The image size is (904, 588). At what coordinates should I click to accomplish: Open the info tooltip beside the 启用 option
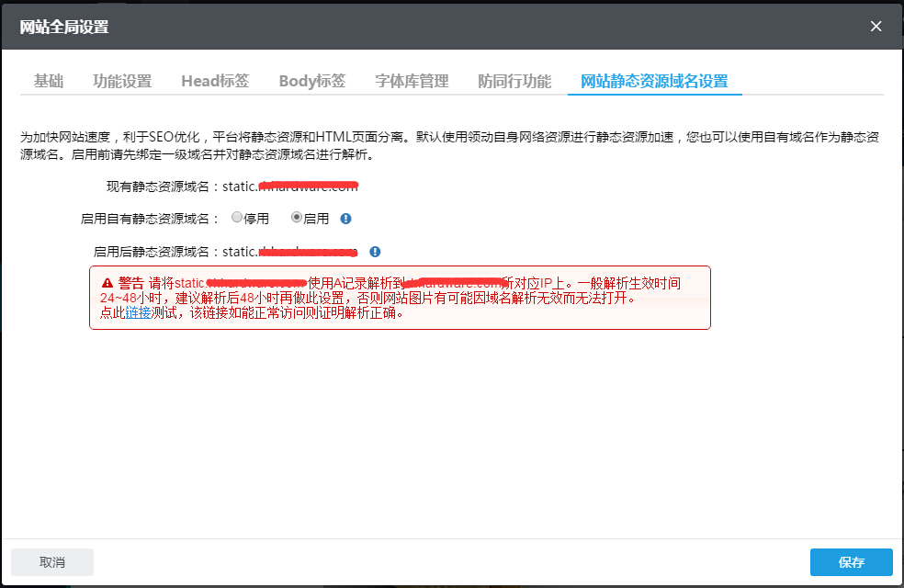pos(345,218)
